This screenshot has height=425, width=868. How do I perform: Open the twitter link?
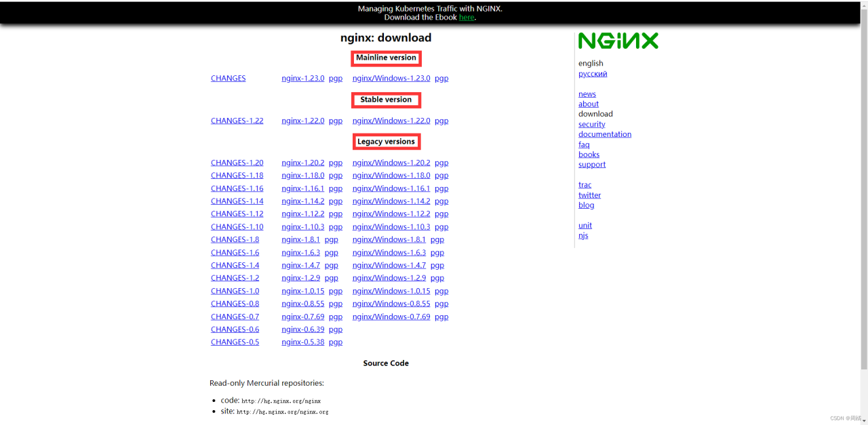[x=589, y=195]
